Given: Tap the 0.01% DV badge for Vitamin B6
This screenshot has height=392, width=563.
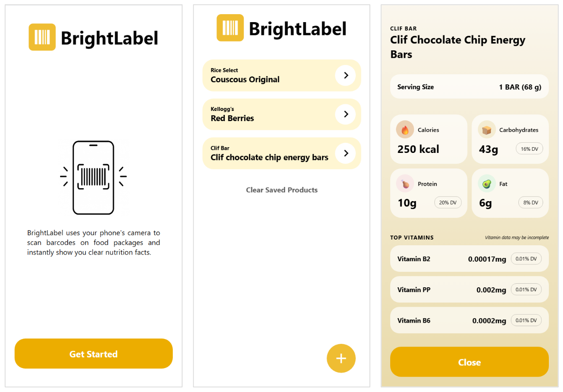Looking at the screenshot, I should [x=526, y=320].
